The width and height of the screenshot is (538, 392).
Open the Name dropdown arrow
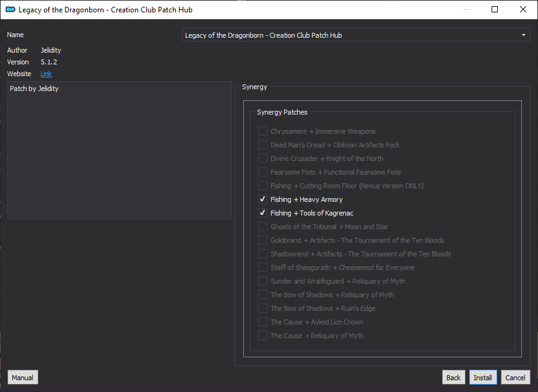click(523, 35)
